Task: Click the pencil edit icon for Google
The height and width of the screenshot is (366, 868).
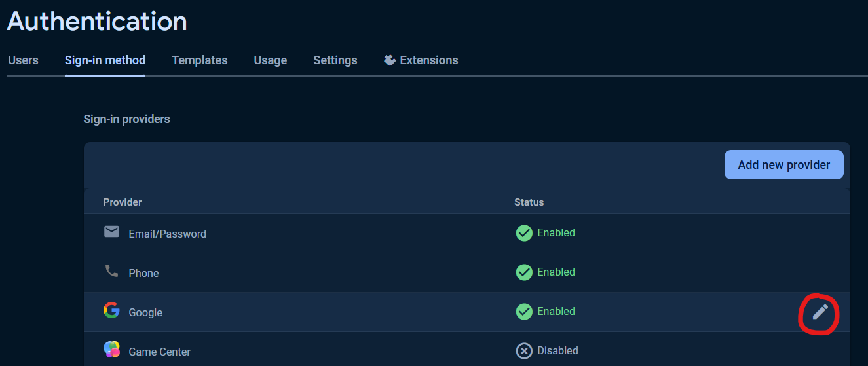Action: point(820,312)
